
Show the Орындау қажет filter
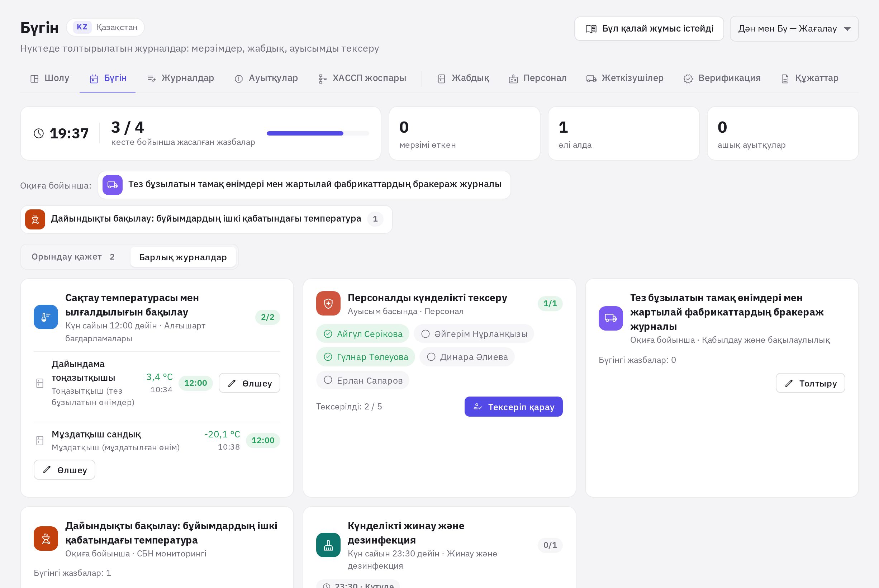point(73,257)
